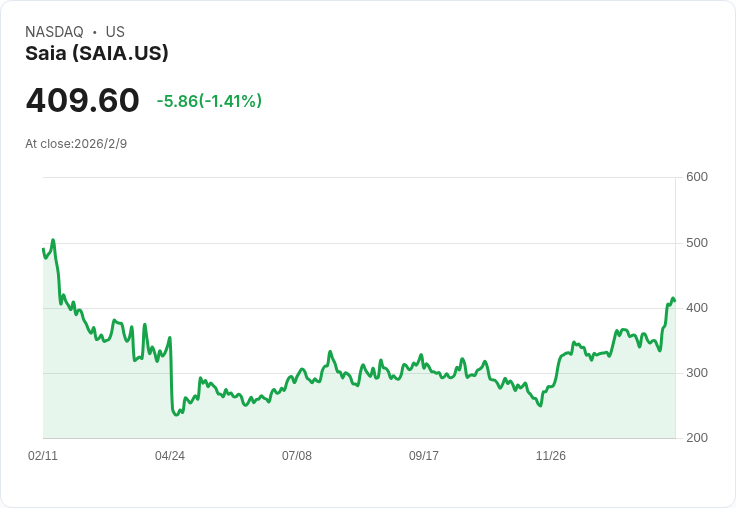Click the 02/11 date on x-axis
Image resolution: width=736 pixels, height=508 pixels.
click(43, 456)
